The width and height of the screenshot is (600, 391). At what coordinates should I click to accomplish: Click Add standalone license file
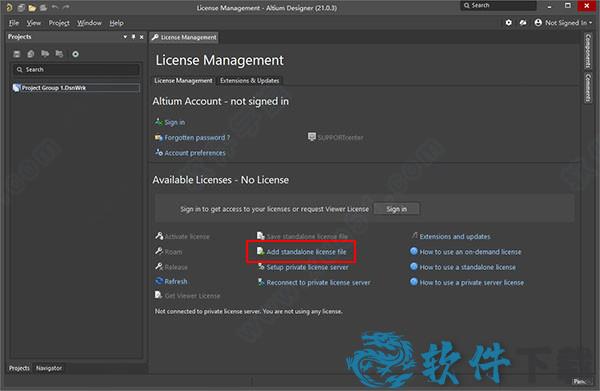tap(306, 252)
